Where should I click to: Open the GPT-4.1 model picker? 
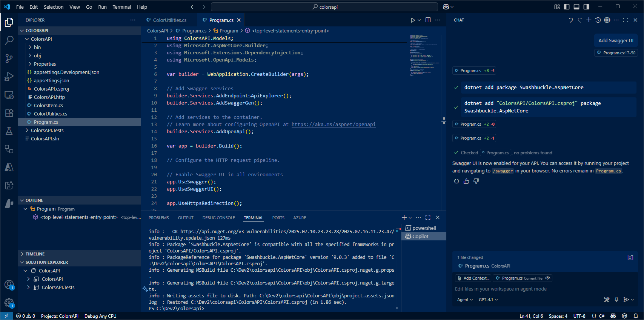tap(488, 300)
